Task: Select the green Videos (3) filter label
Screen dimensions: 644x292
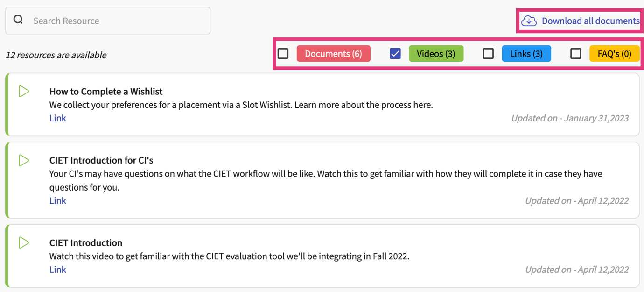Action: 436,53
